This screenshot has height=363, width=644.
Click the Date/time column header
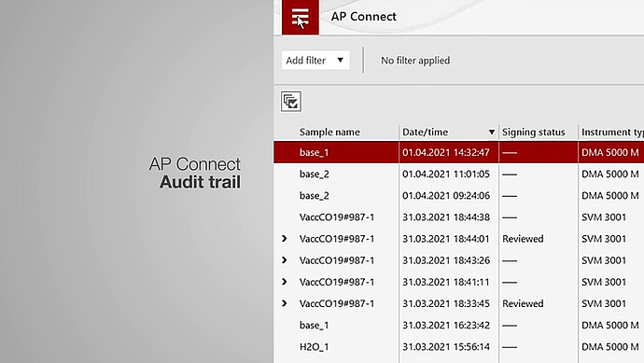point(425,133)
